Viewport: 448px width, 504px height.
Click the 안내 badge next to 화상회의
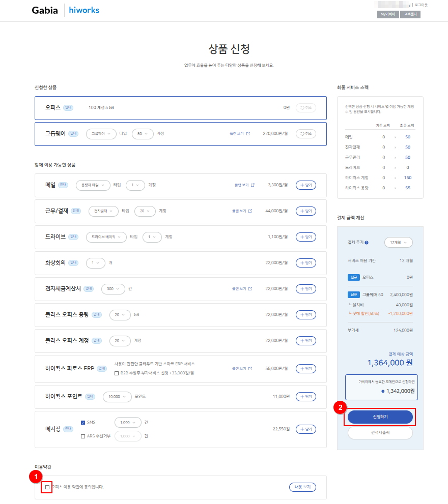[x=75, y=263]
